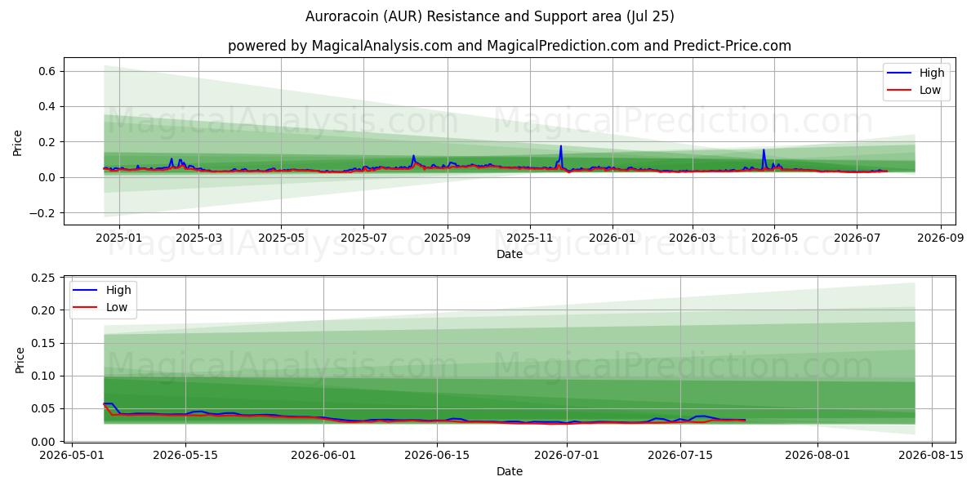Click the 'Date' axis label under the top chart

[510, 255]
